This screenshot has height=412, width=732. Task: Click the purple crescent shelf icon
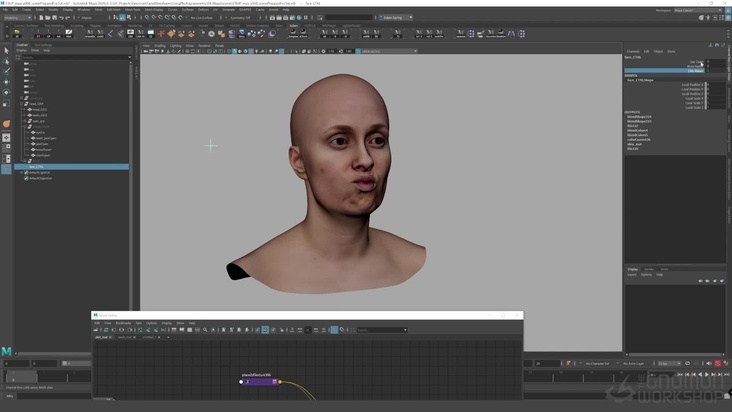click(272, 34)
